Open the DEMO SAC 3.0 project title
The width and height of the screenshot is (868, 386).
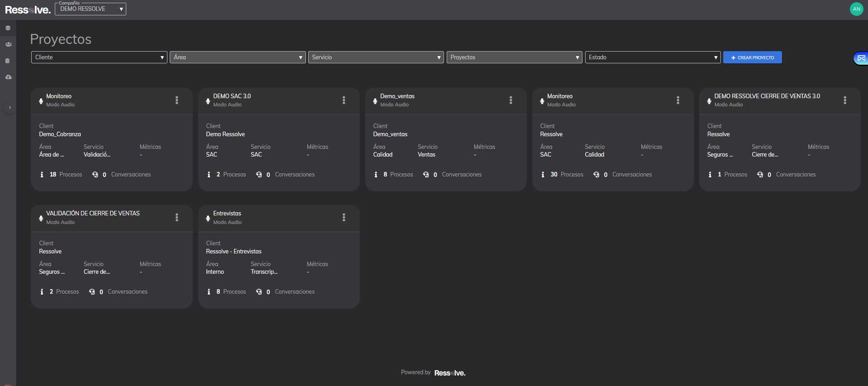click(232, 96)
